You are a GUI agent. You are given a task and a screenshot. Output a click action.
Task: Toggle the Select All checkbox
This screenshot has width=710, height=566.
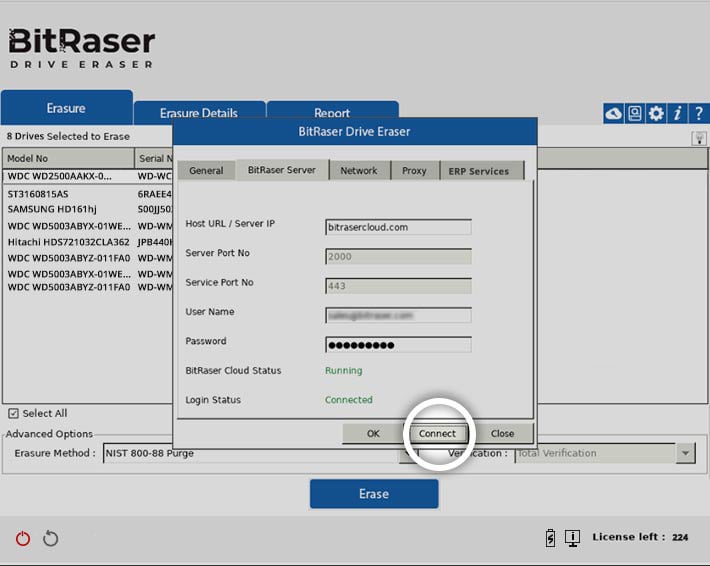coord(14,413)
